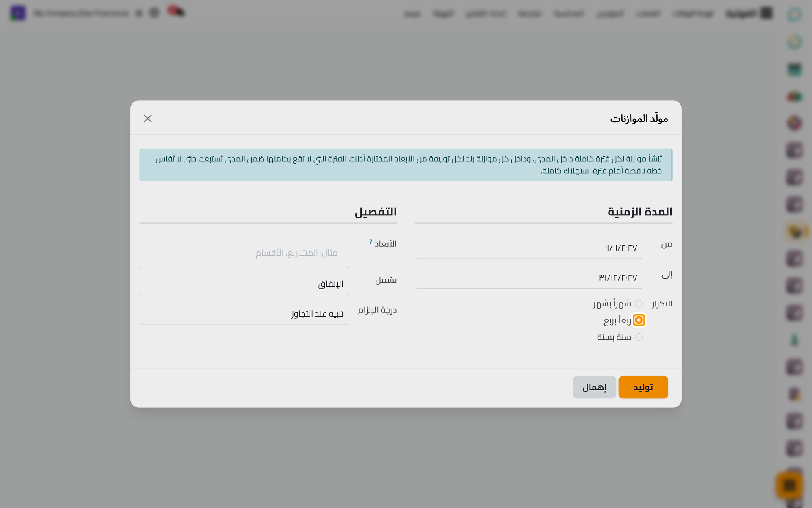Image resolution: width=812 pixels, height=508 pixels.
Task: Close the مولّد الموازنات dialog with the X
Action: coord(148,119)
